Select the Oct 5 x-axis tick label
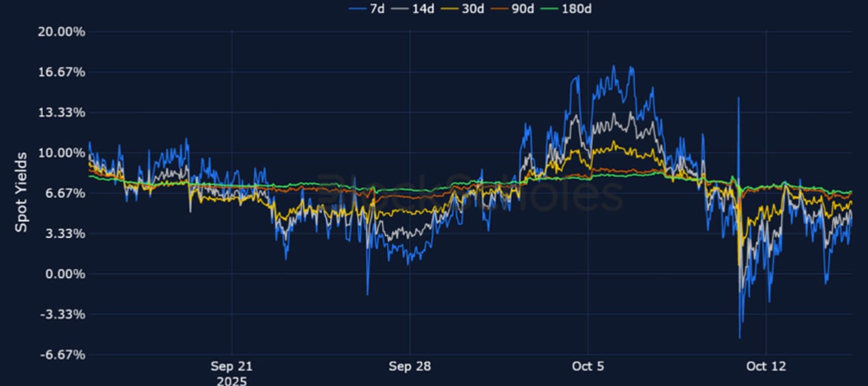 pyautogui.click(x=588, y=367)
